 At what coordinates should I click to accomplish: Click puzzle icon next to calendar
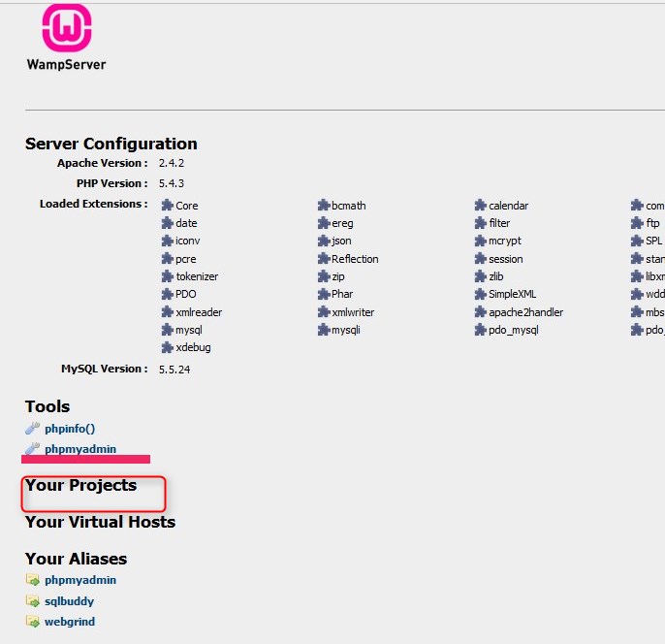coord(481,206)
